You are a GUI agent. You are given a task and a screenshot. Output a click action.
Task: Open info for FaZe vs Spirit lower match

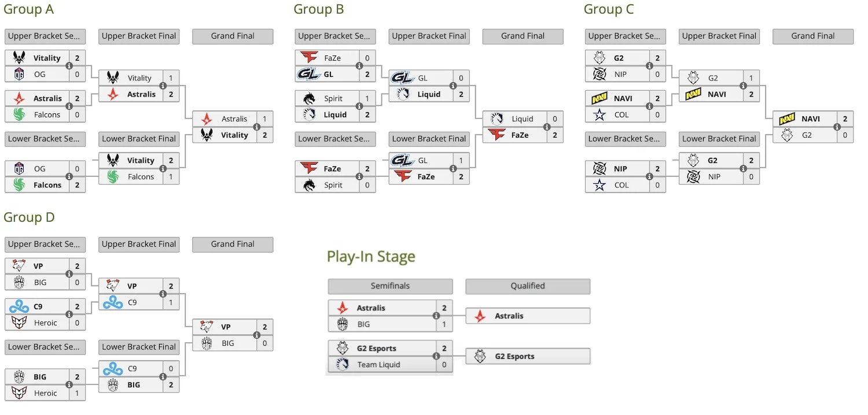click(359, 177)
